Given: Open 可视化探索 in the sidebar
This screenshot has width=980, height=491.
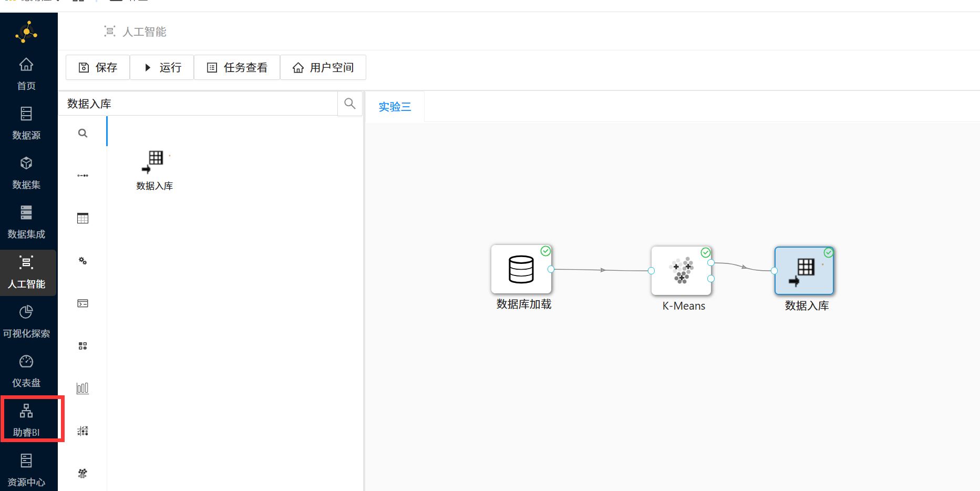Looking at the screenshot, I should point(26,322).
